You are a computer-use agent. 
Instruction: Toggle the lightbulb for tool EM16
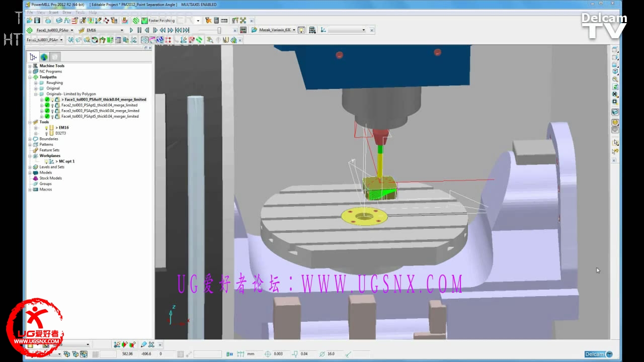[46, 128]
